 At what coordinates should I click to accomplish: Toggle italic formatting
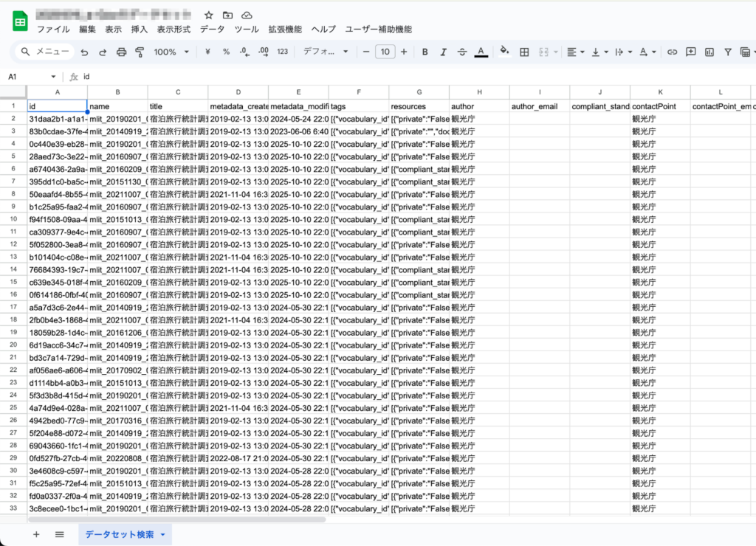(443, 52)
